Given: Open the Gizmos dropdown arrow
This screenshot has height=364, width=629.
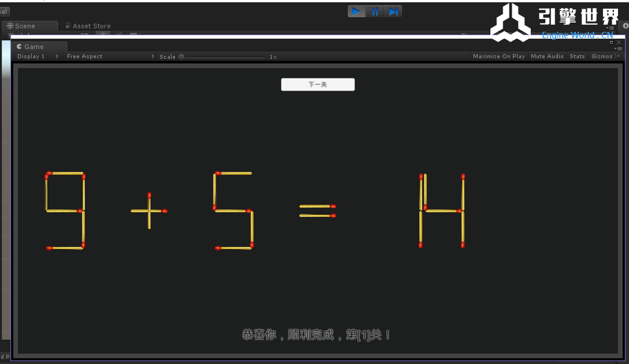Looking at the screenshot, I should tap(619, 57).
